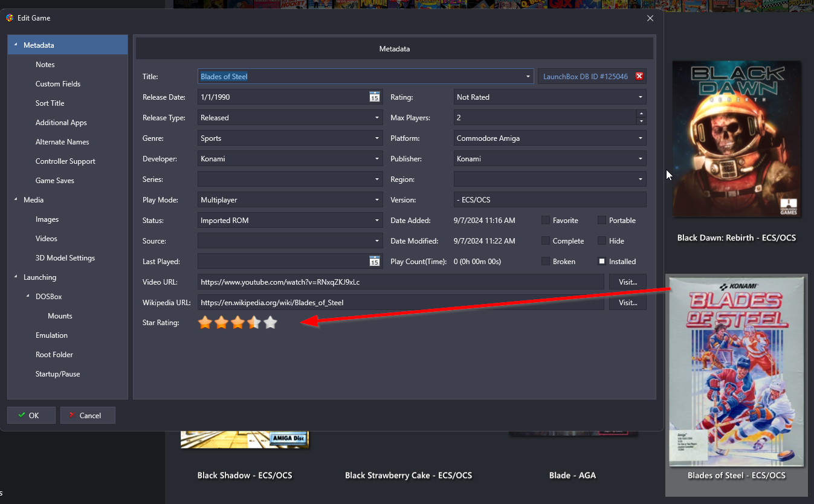Click the second rating star
814x504 pixels.
pos(222,323)
